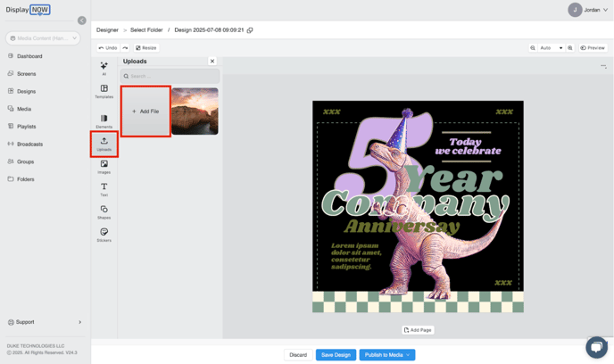Click the zoom out magnifier
This screenshot has height=364, width=614.
533,48
